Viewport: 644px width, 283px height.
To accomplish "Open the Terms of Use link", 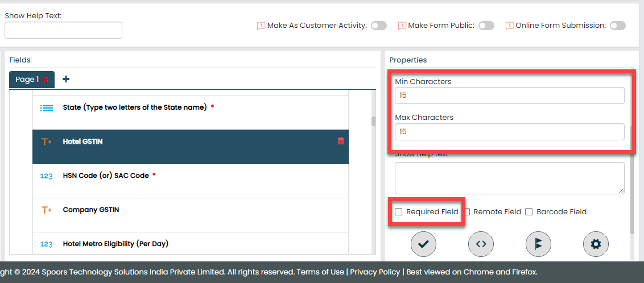I will point(320,272).
